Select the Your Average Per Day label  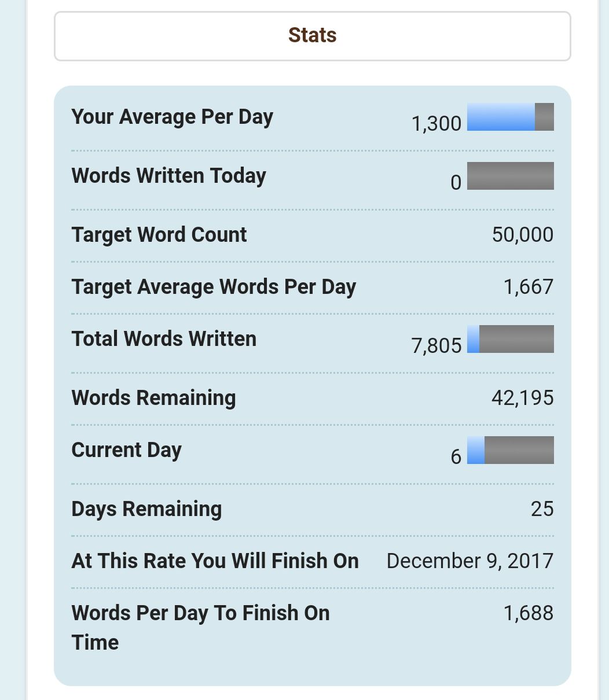pyautogui.click(x=172, y=117)
